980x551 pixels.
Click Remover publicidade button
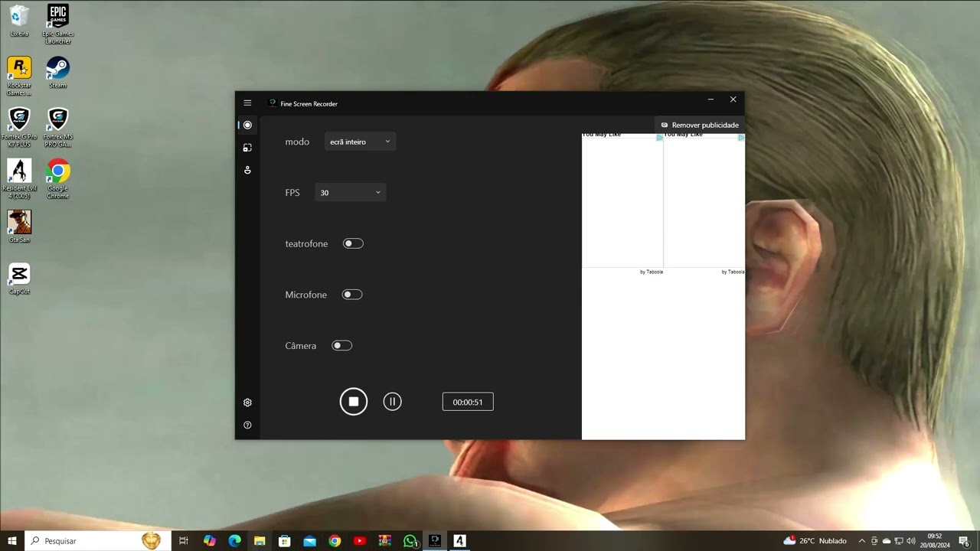(700, 125)
